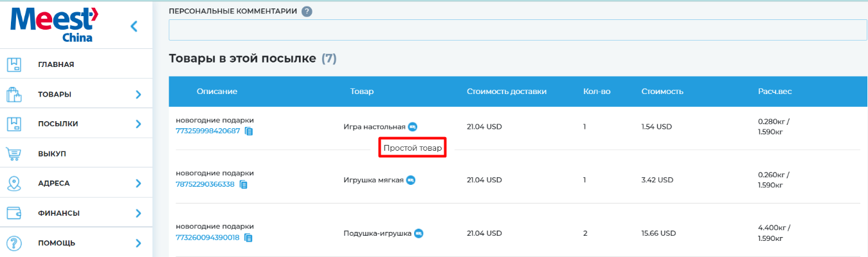Copy tracking number 773259998420687
Image resolution: width=868 pixels, height=257 pixels.
[249, 131]
